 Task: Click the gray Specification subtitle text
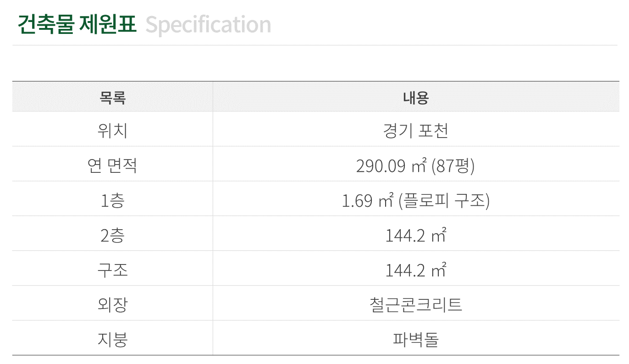pyautogui.click(x=208, y=25)
